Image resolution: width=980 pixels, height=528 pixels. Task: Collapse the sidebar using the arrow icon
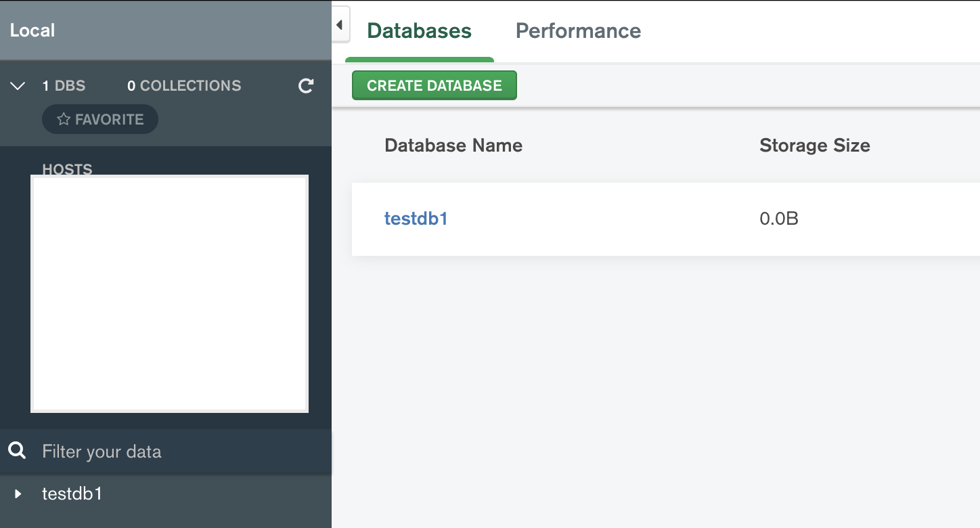click(x=338, y=24)
